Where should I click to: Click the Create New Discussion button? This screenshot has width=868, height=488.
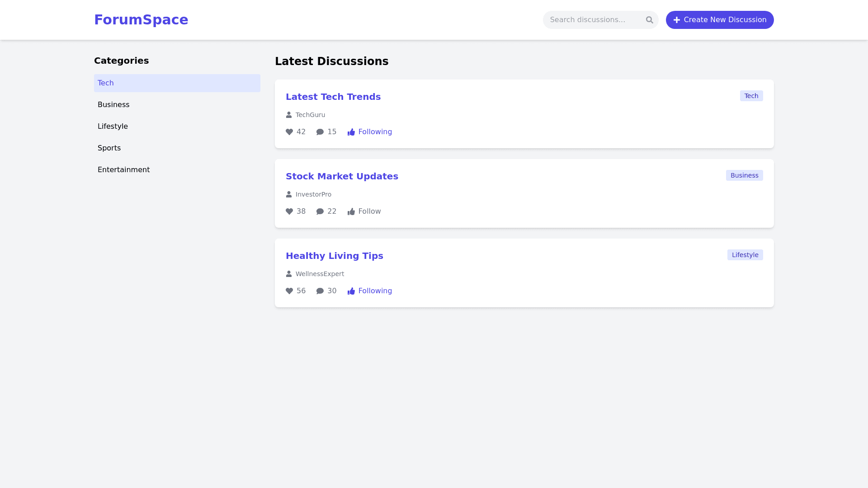tap(720, 20)
